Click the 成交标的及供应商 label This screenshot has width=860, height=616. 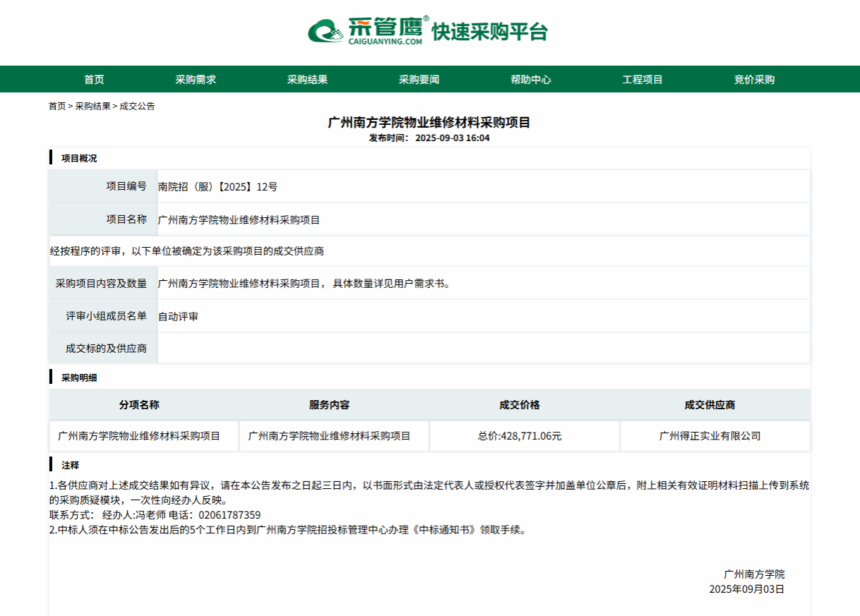click(x=107, y=349)
